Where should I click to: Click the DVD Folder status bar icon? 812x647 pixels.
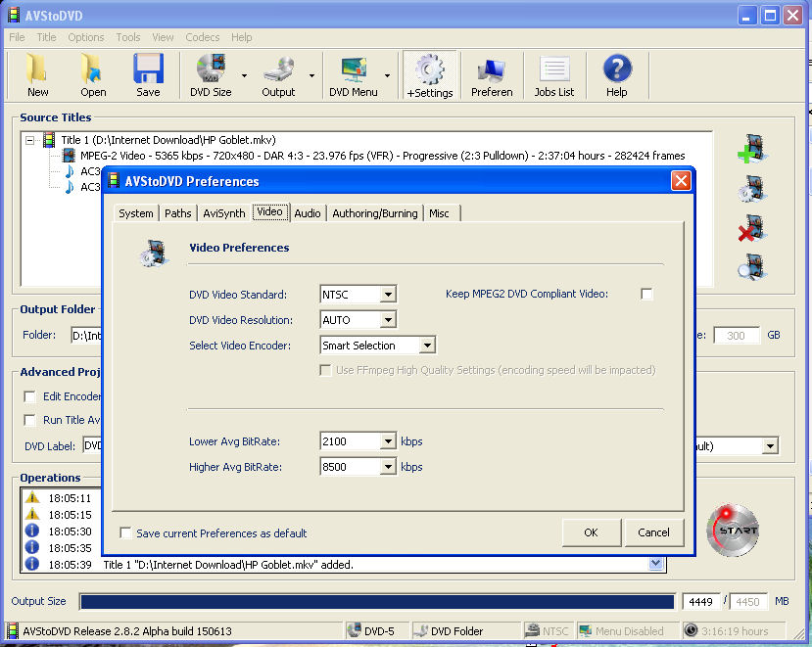pos(421,630)
